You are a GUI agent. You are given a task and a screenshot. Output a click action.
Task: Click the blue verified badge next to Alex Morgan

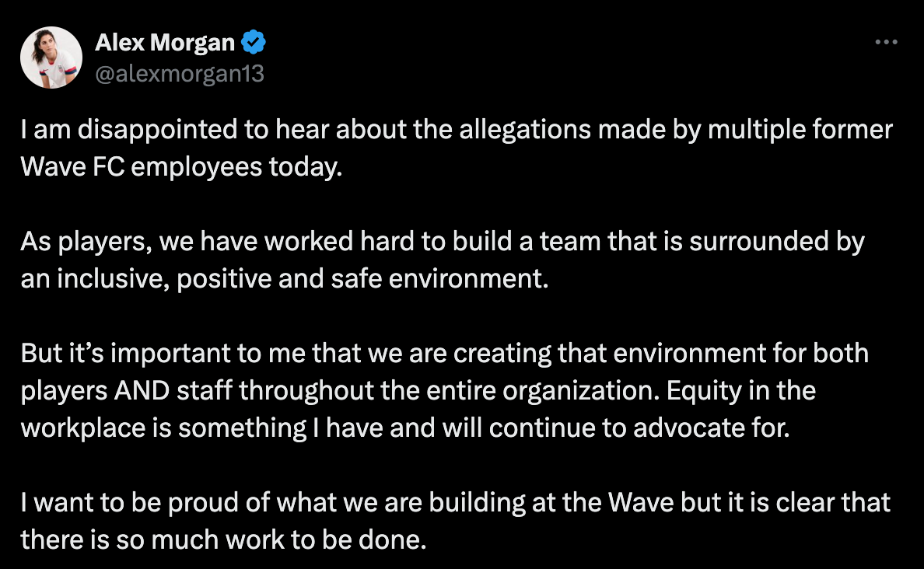tap(250, 44)
